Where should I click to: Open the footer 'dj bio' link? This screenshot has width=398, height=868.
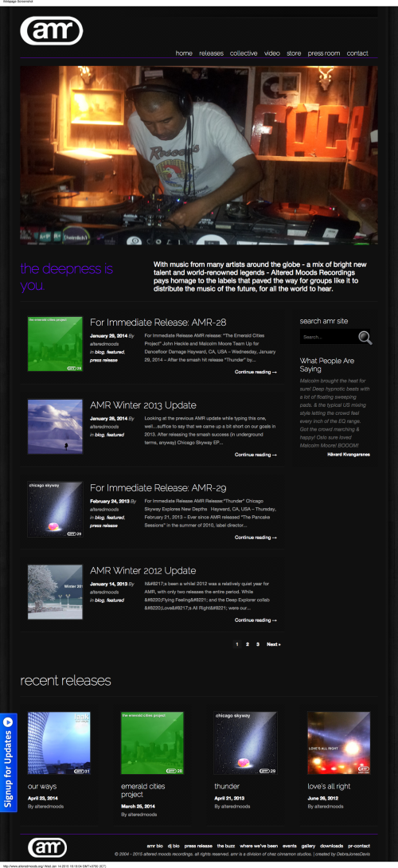[x=174, y=846]
